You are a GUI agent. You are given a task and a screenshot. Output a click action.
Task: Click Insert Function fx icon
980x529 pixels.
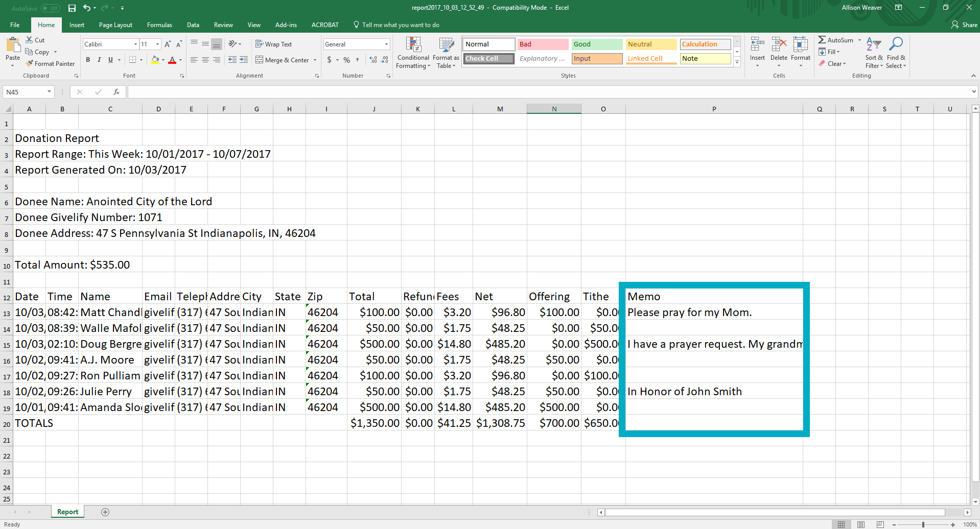[116, 92]
